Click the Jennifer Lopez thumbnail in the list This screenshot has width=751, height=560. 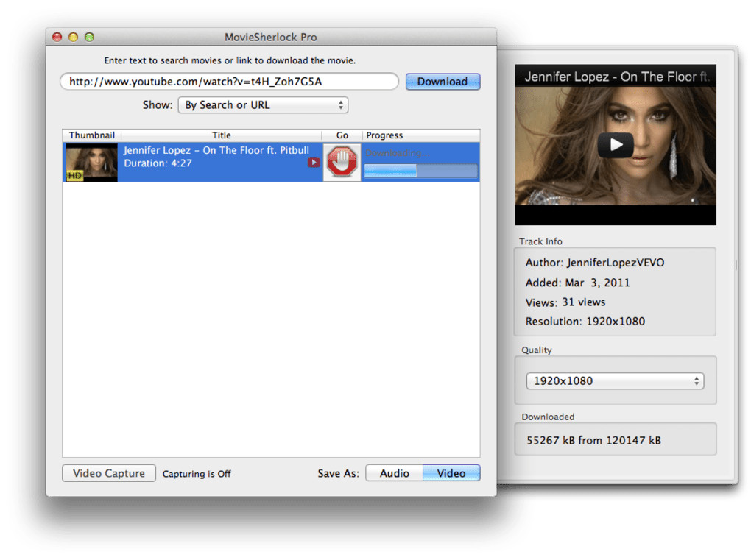tap(91, 162)
